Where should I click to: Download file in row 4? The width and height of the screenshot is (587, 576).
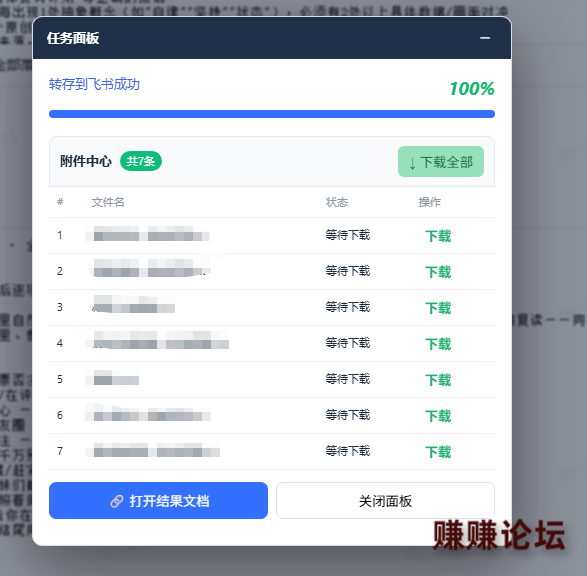[438, 344]
